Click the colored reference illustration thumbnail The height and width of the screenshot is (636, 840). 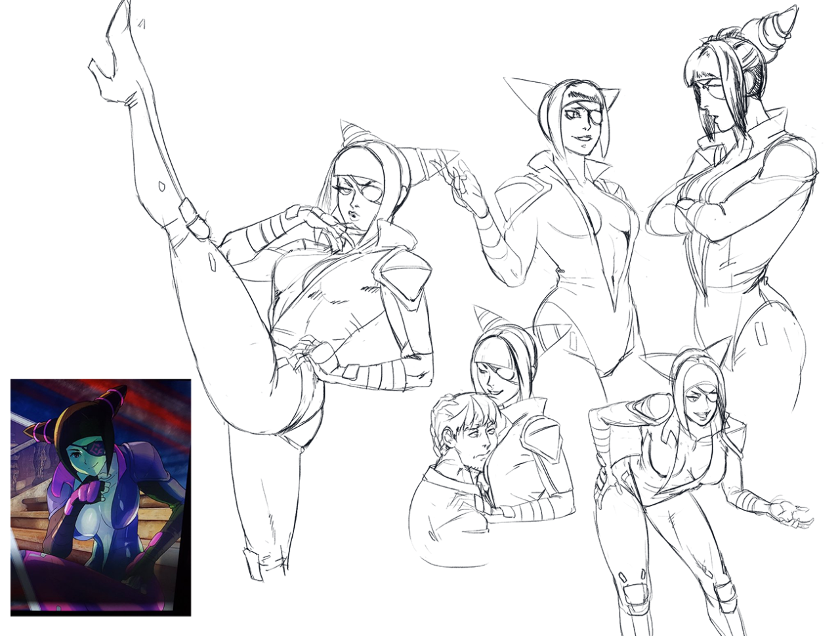pyautogui.click(x=101, y=497)
